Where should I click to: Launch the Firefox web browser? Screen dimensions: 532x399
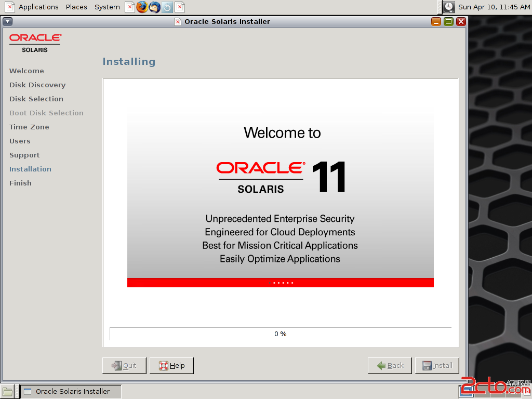click(142, 7)
